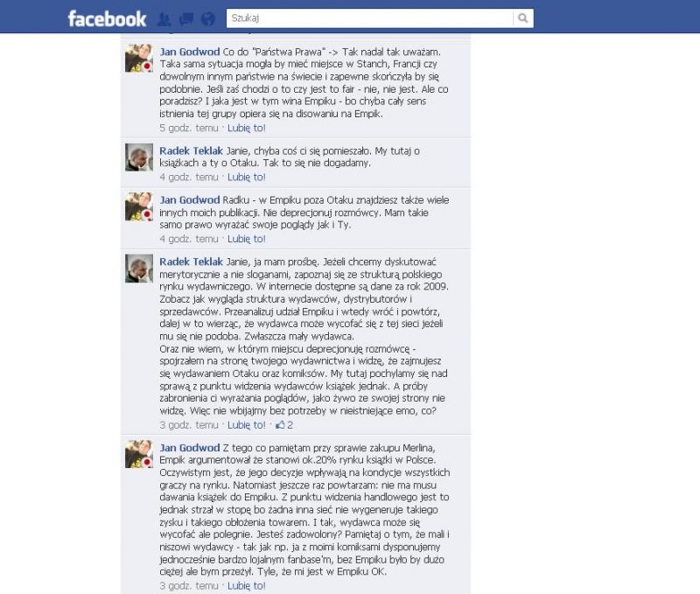Open the messages icon in header
Image resolution: width=700 pixels, height=594 pixels.
click(186, 18)
